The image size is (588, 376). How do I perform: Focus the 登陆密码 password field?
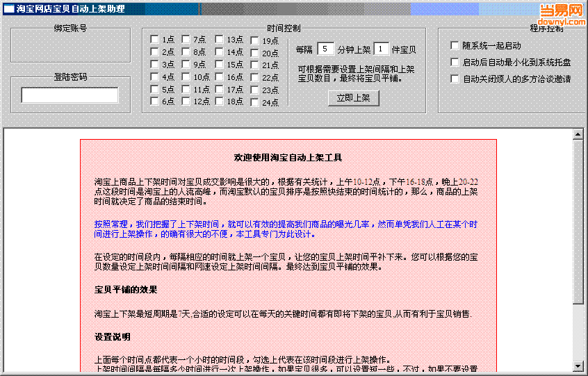pos(70,95)
